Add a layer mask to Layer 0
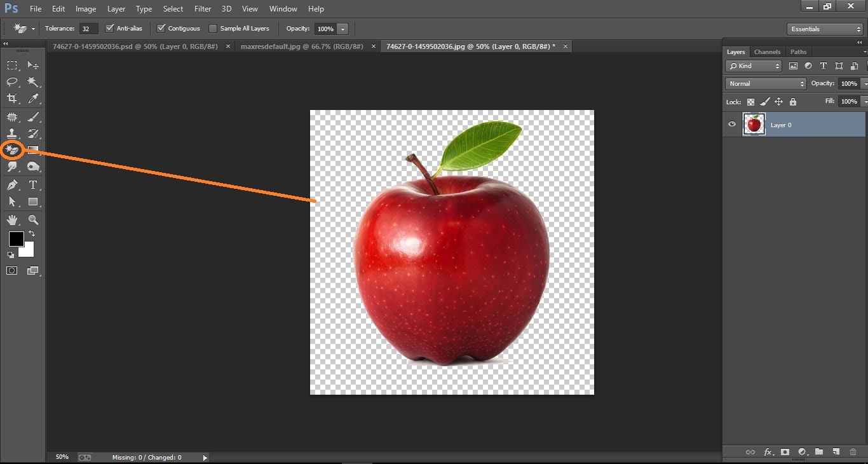This screenshot has height=464, width=868. (x=785, y=452)
